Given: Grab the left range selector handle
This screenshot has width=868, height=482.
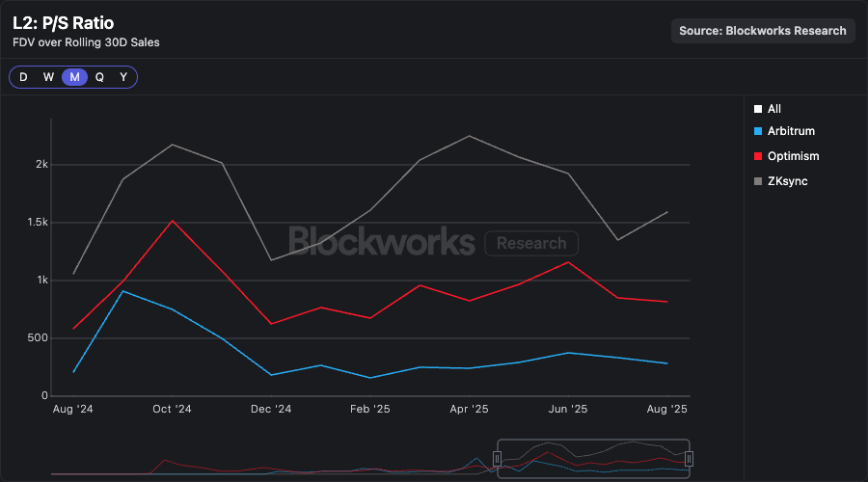Looking at the screenshot, I should 497,459.
